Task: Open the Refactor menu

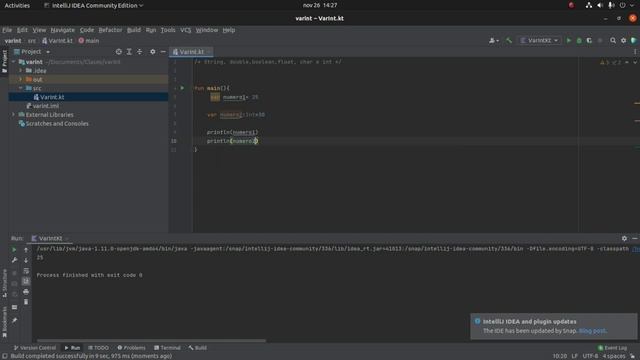Action: coord(110,30)
